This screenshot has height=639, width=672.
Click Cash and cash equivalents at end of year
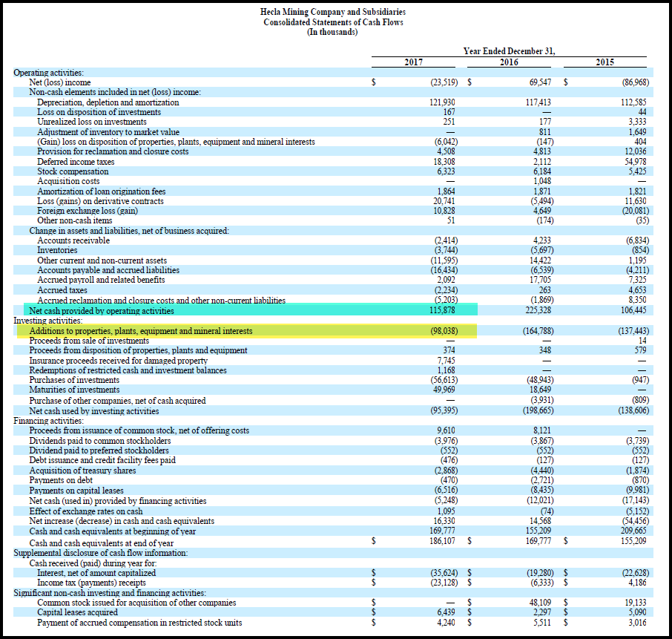click(101, 543)
